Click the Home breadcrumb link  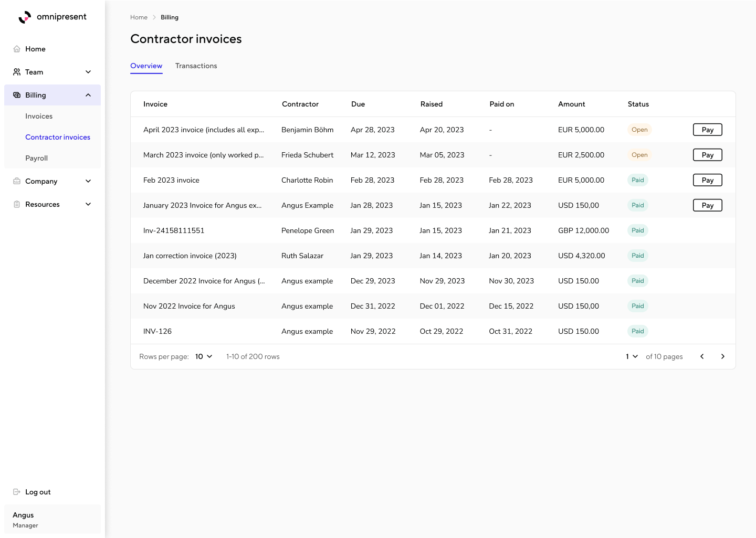point(139,17)
